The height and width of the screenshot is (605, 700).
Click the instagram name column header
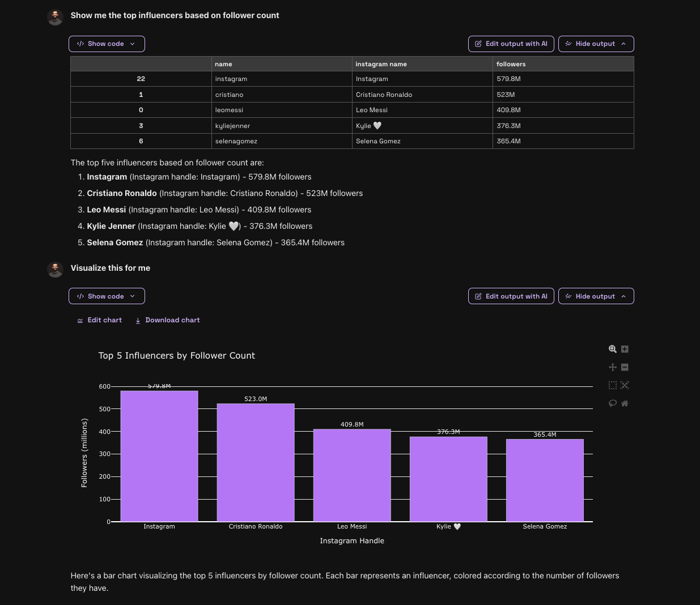[x=381, y=64]
